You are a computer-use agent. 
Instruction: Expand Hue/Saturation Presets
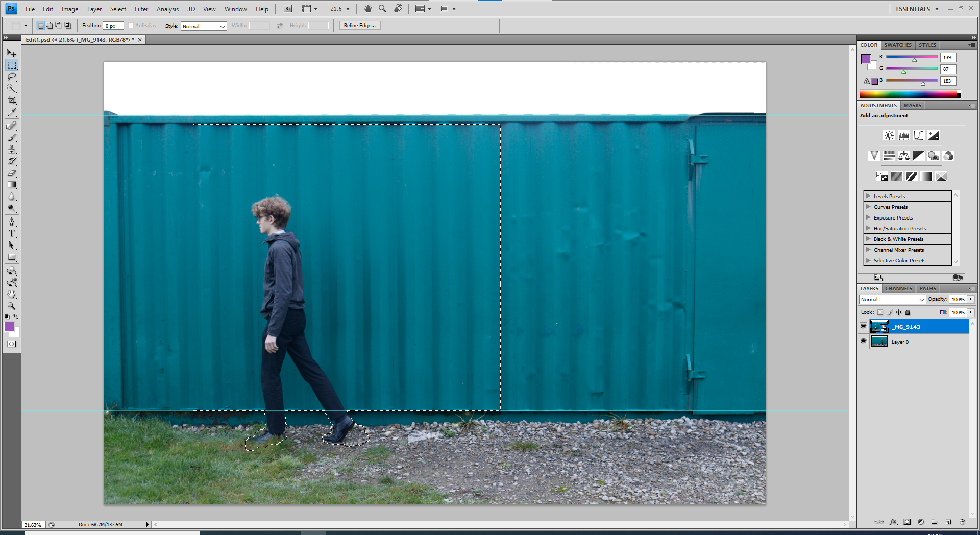coord(868,228)
